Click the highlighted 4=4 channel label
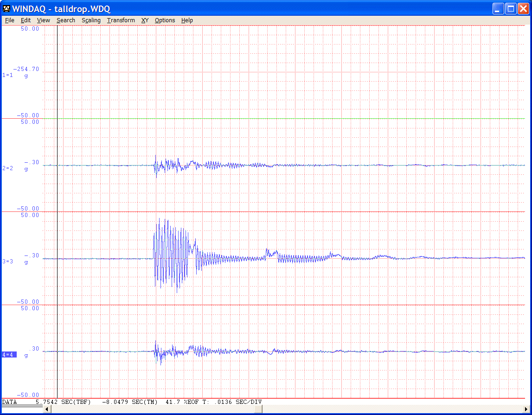The width and height of the screenshot is (532, 415). click(x=9, y=355)
